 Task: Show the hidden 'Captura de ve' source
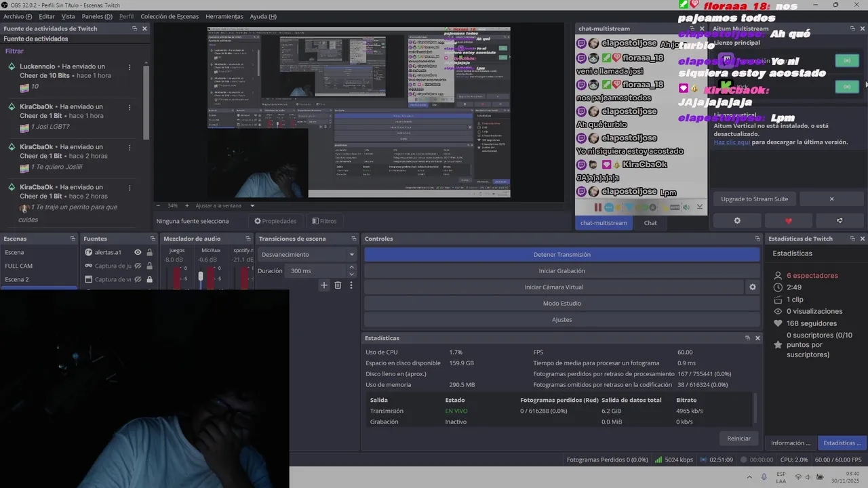click(138, 279)
